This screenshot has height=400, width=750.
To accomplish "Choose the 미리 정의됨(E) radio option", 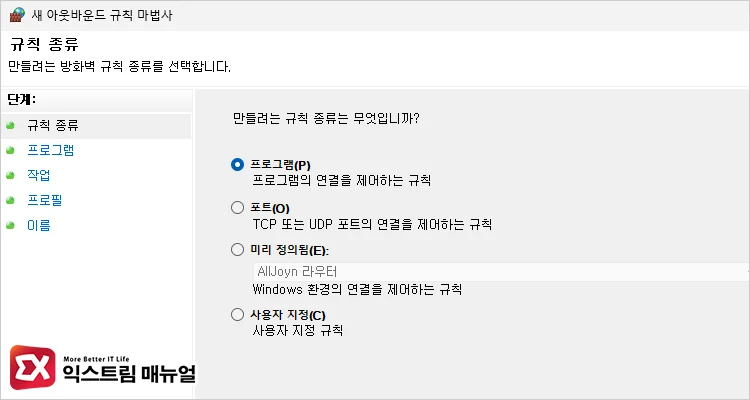I will (237, 250).
